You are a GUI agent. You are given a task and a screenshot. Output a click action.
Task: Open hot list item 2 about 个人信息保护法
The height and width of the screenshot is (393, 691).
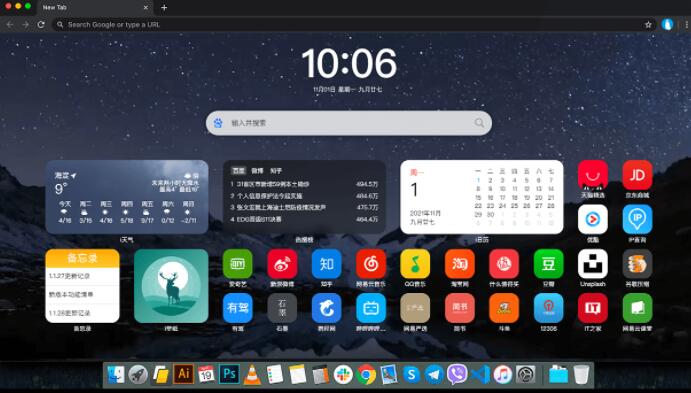pyautogui.click(x=304, y=196)
